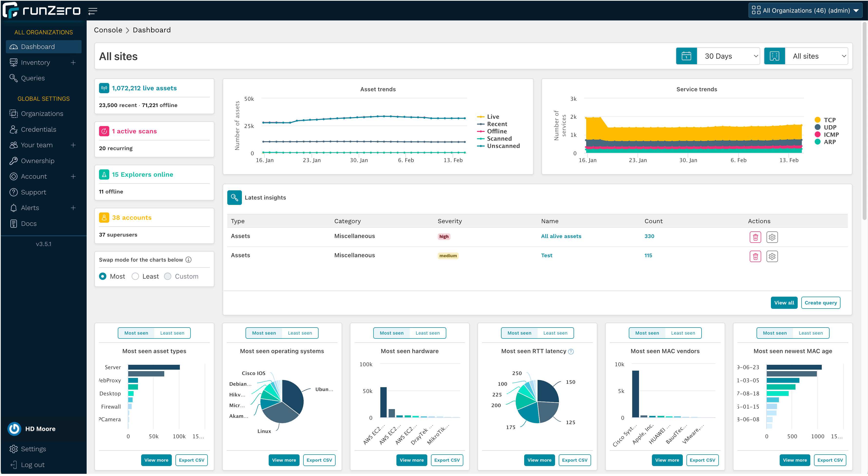This screenshot has height=476, width=868.
Task: Select the Credentials key icon in sidebar
Action: pos(13,129)
